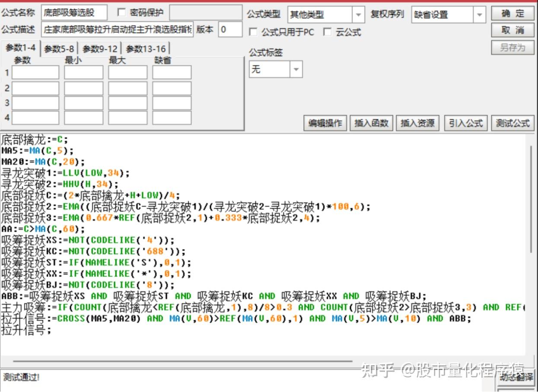Viewport: 538px width, 392px height.
Task: Open the 复权序列 dropdown showing 缺省设置
Action: pos(480,15)
